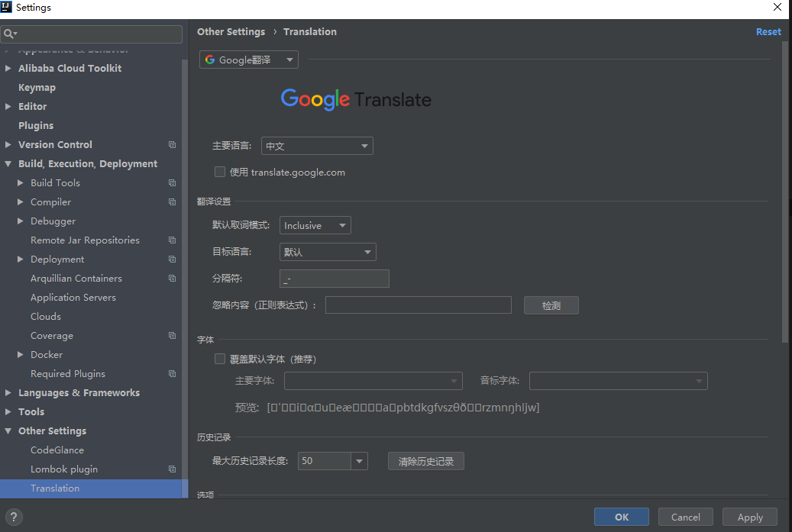Click the Google Translate logo
The height and width of the screenshot is (532, 792).
356,99
